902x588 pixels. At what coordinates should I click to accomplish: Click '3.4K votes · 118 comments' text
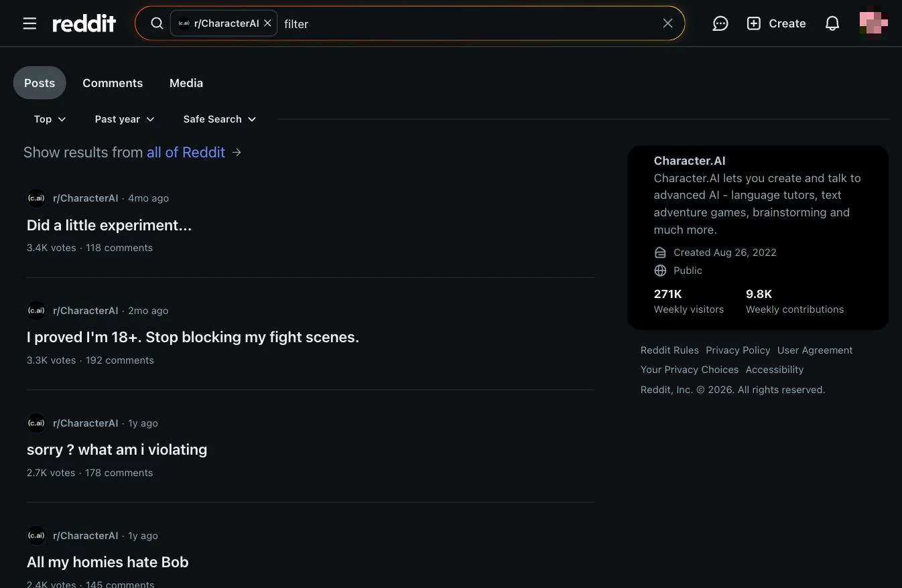pyautogui.click(x=90, y=248)
